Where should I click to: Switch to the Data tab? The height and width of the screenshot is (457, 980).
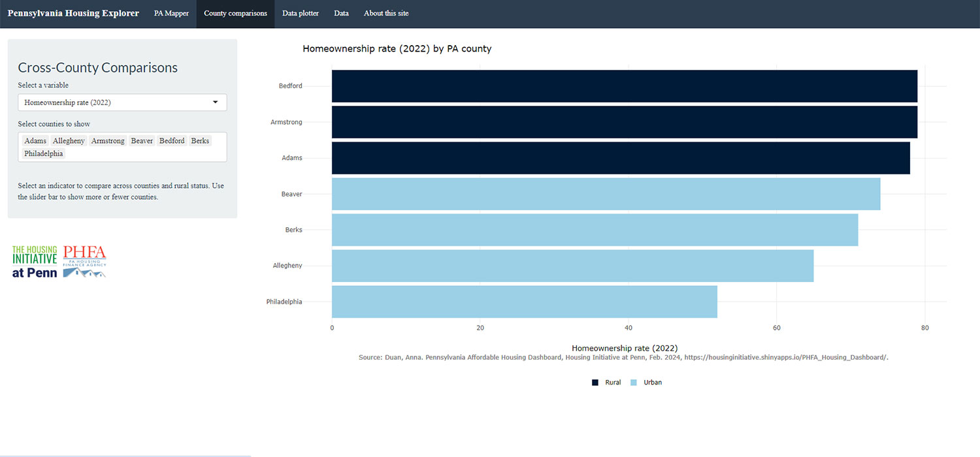[341, 13]
